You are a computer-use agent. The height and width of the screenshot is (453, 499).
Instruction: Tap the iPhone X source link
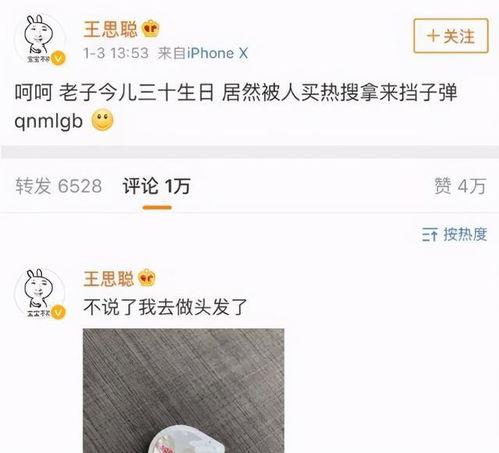[x=217, y=53]
